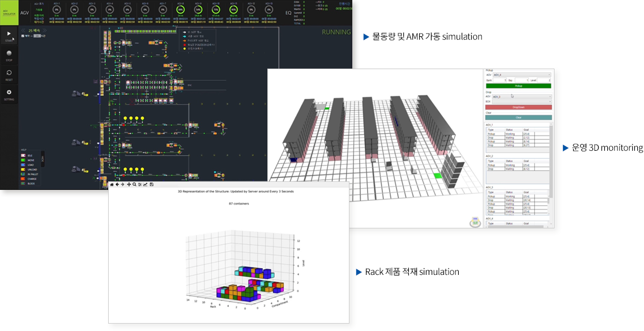Screen dimensions: 644x331
Task: Save the figure with the floppy disk icon
Action: click(152, 185)
